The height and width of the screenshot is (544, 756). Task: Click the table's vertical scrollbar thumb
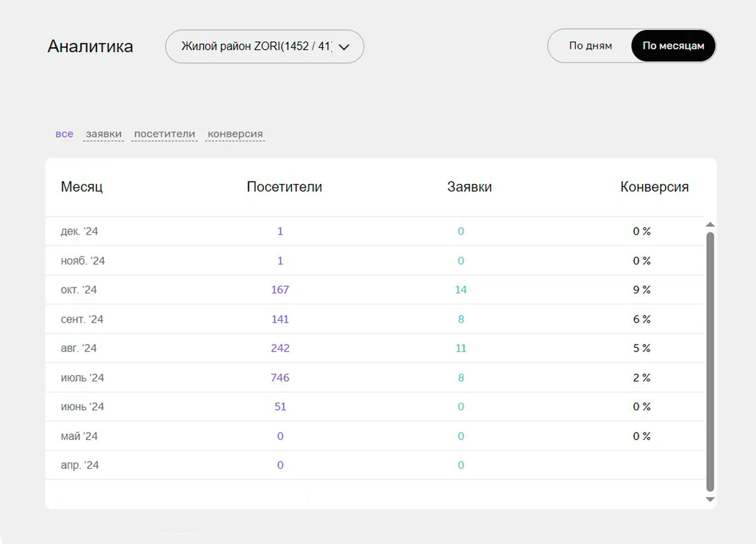point(710,360)
